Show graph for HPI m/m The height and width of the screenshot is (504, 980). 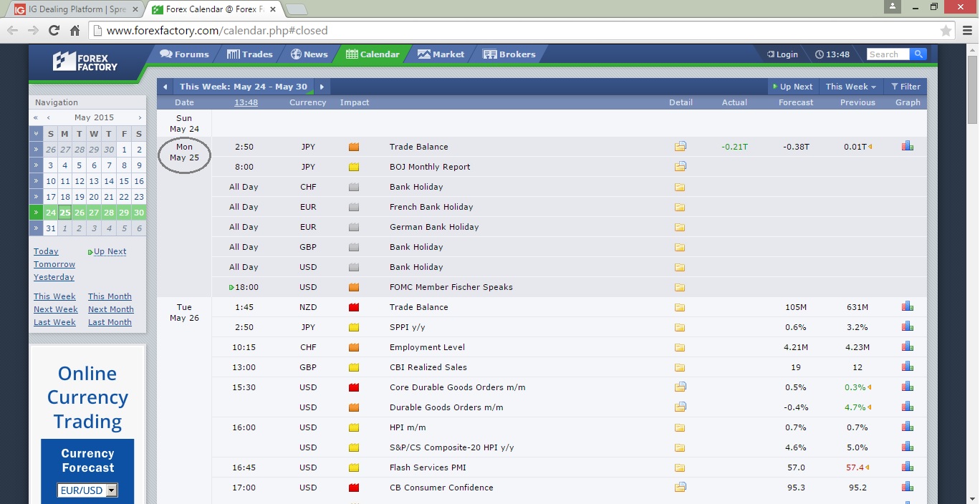908,427
